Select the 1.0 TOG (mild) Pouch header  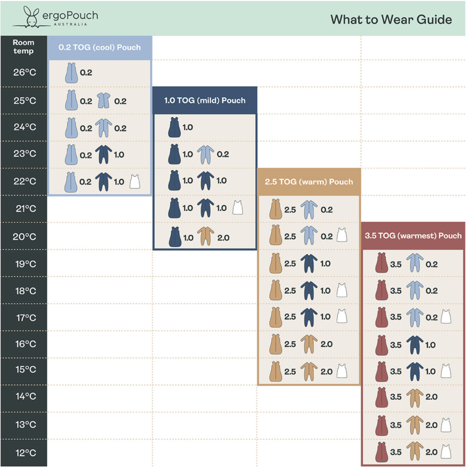205,100
